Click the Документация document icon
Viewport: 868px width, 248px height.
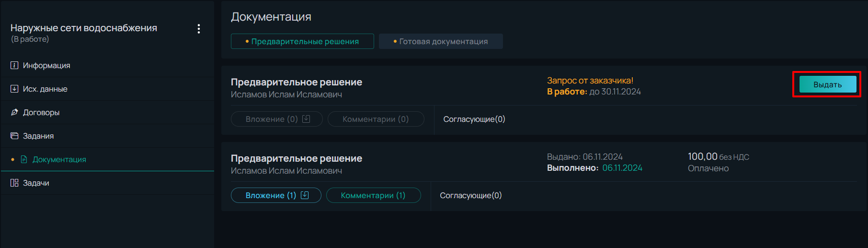click(24, 159)
